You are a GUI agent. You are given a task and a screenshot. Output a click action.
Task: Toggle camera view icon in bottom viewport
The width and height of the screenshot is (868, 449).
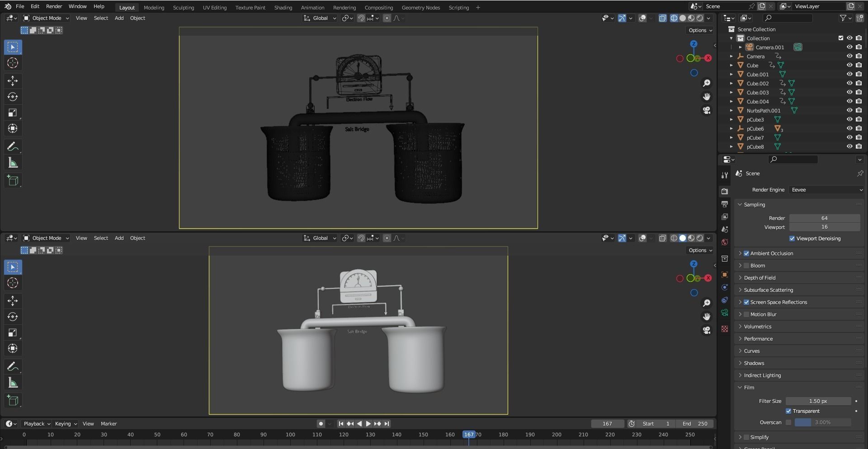tap(707, 330)
